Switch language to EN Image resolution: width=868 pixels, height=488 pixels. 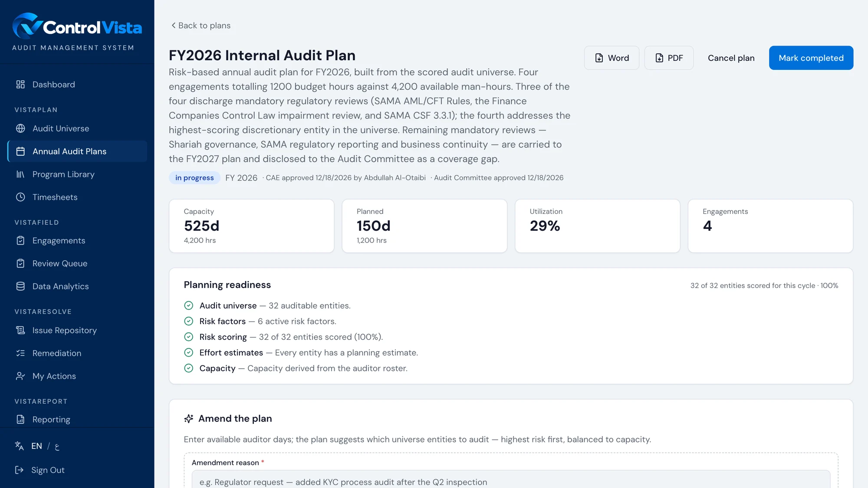[36, 446]
